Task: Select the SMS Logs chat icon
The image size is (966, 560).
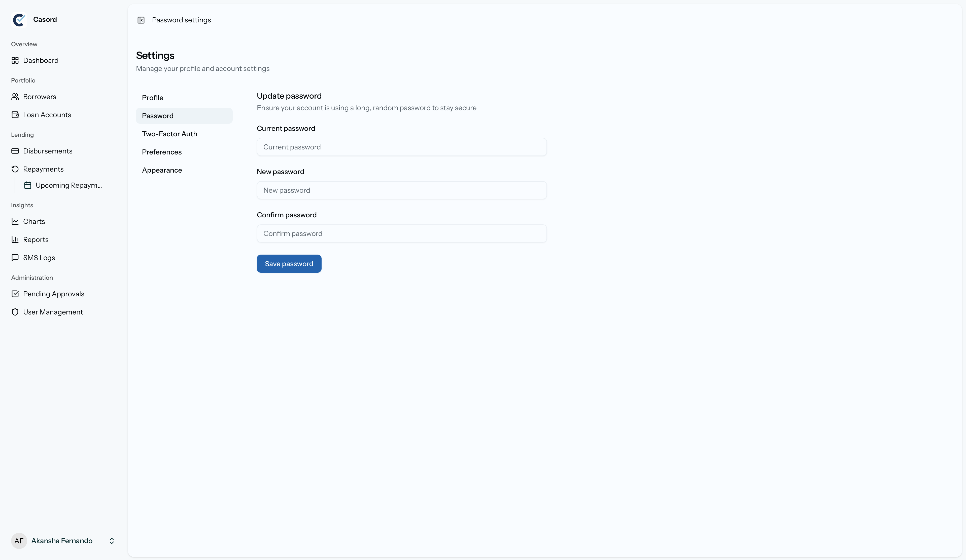Action: coord(15,257)
